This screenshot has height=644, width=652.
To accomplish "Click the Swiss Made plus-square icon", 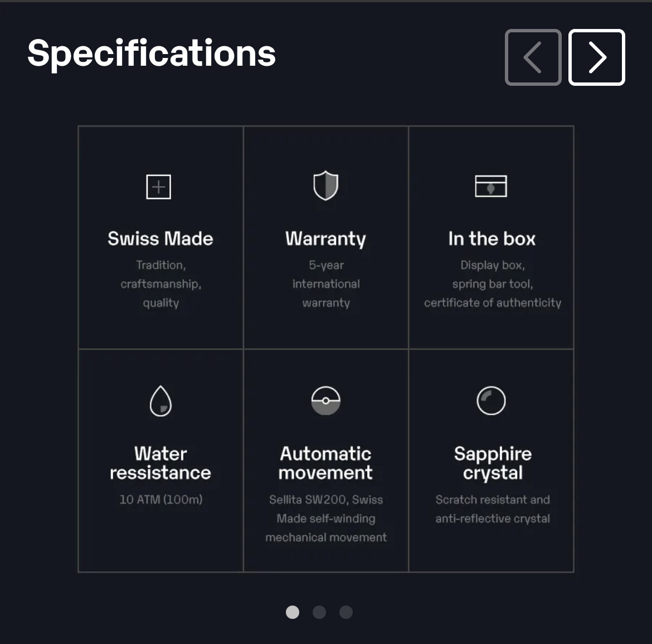I will [158, 187].
